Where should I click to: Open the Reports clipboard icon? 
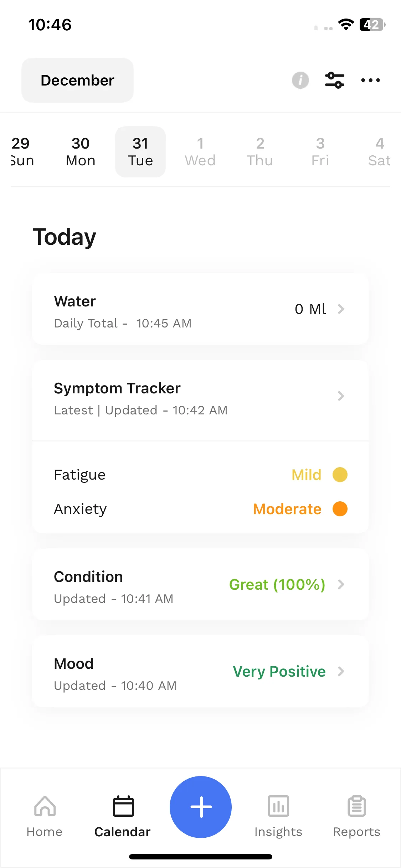[356, 806]
